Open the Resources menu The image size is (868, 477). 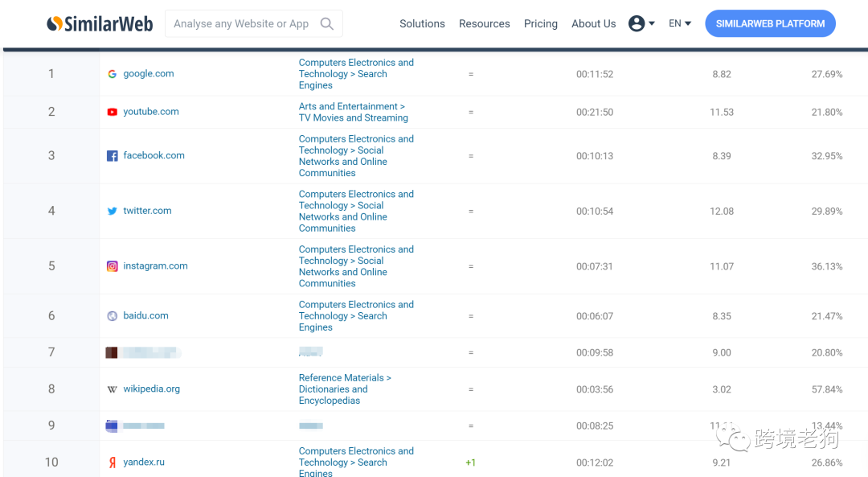(x=484, y=24)
